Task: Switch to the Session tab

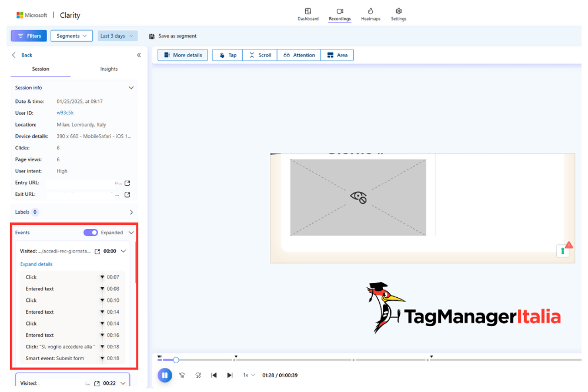Action: point(41,69)
